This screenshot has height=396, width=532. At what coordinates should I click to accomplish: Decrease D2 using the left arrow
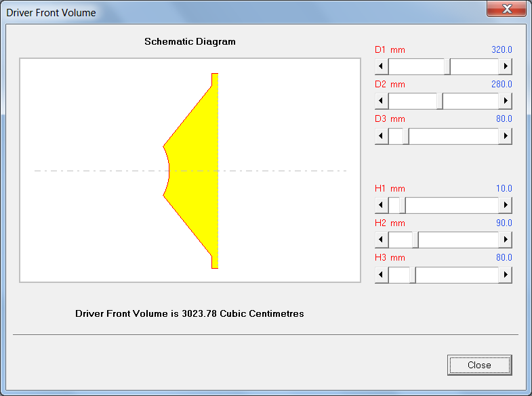click(382, 101)
